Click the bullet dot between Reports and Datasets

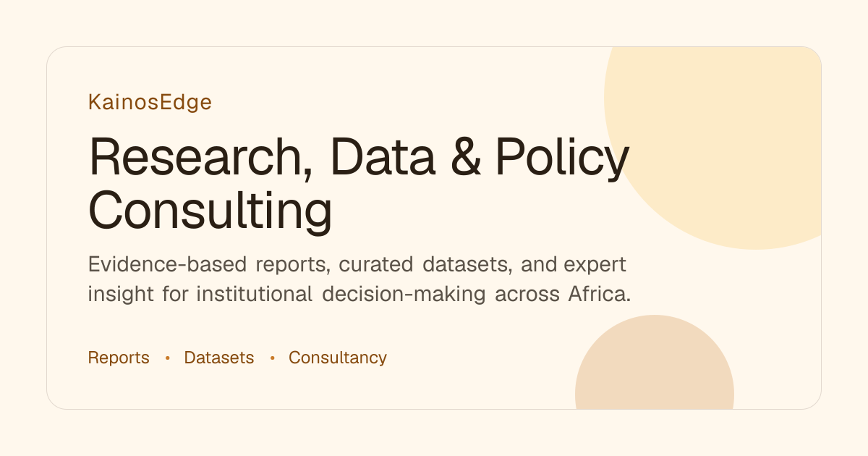pyautogui.click(x=167, y=358)
